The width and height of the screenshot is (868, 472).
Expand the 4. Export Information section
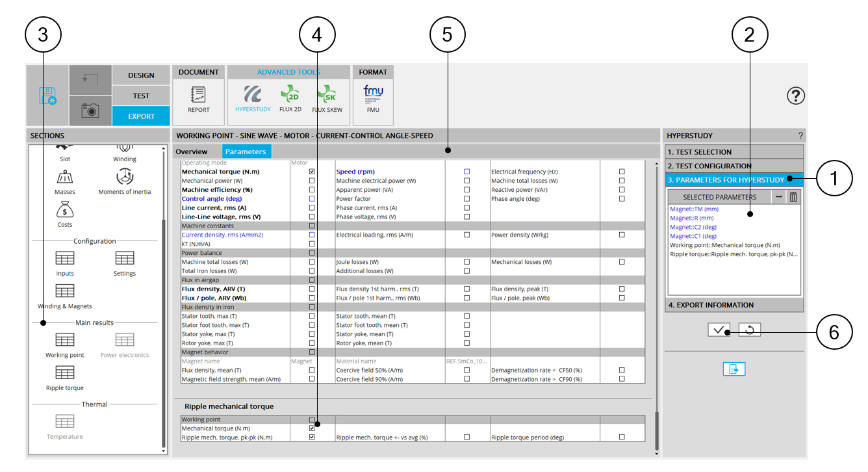(x=734, y=305)
